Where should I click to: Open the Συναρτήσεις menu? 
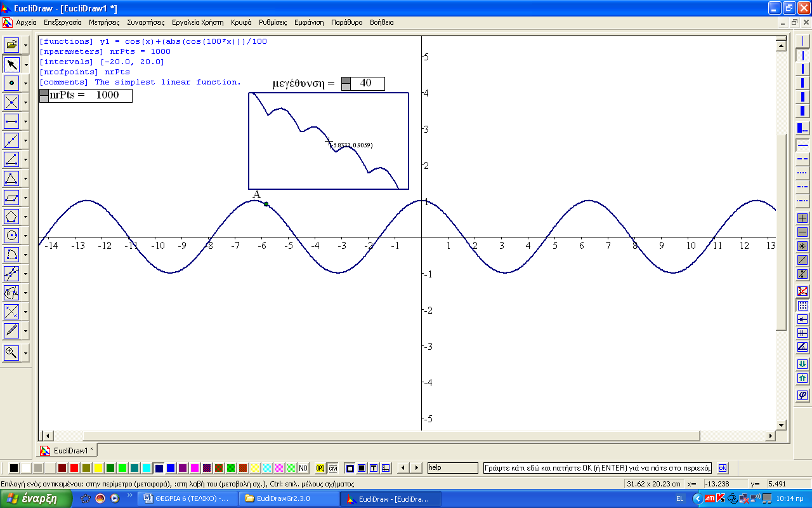pyautogui.click(x=147, y=22)
